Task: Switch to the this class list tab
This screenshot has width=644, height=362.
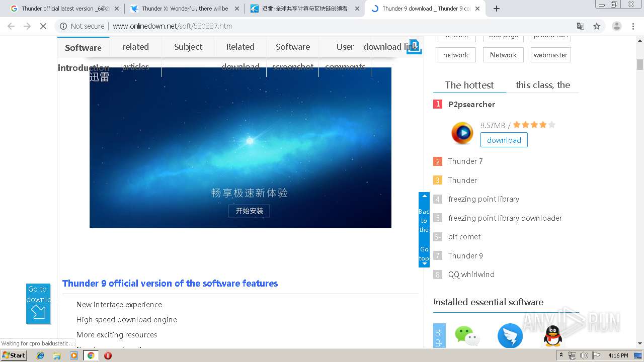Action: pos(543,85)
